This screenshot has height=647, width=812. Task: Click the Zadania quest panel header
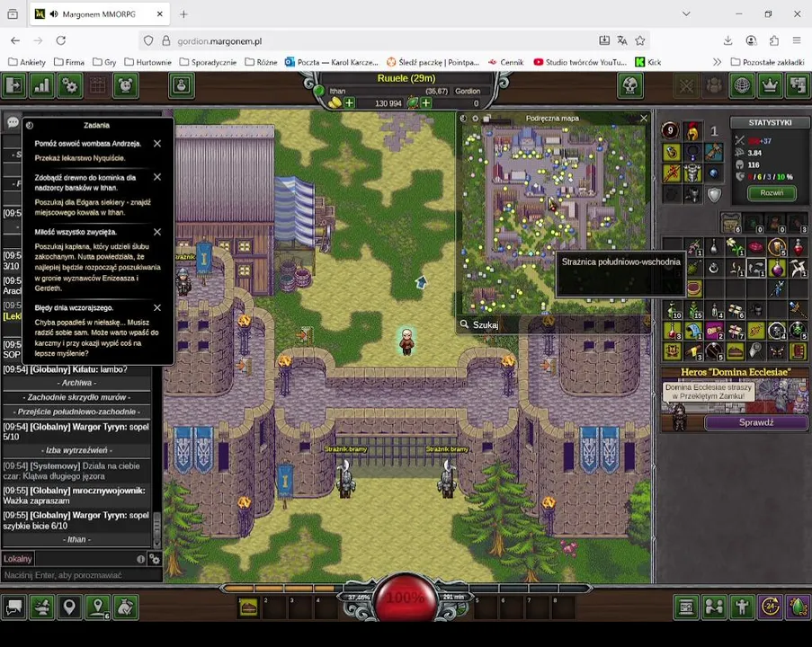coord(97,125)
